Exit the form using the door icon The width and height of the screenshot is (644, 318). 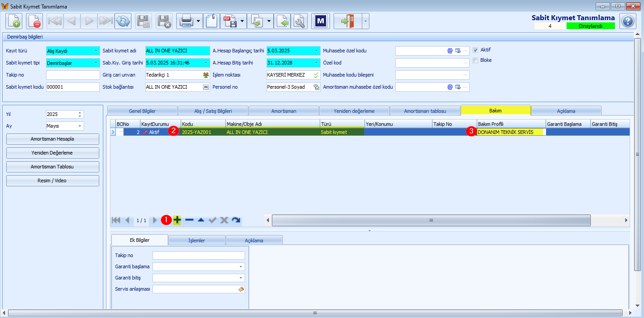(x=347, y=21)
